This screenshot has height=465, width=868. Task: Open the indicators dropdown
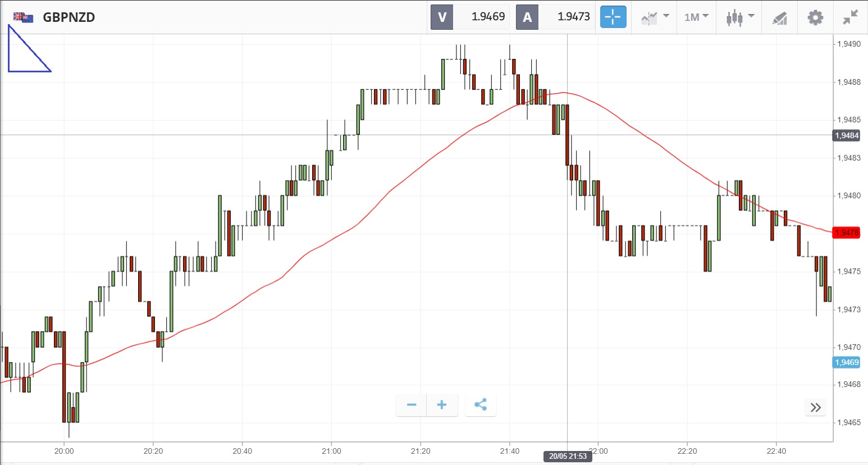click(655, 17)
